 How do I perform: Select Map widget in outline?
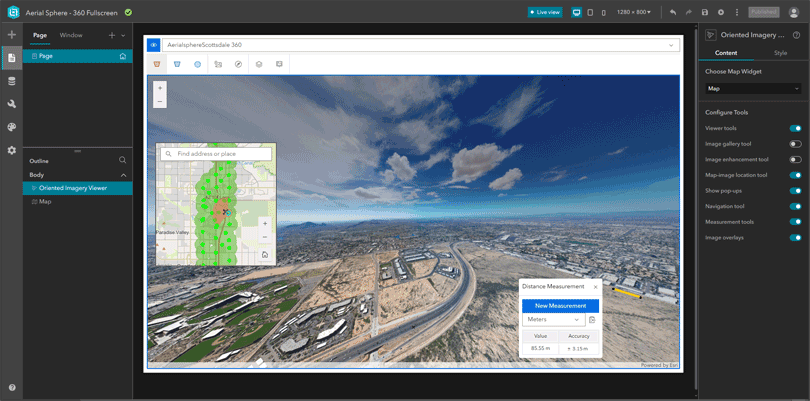[x=77, y=202]
